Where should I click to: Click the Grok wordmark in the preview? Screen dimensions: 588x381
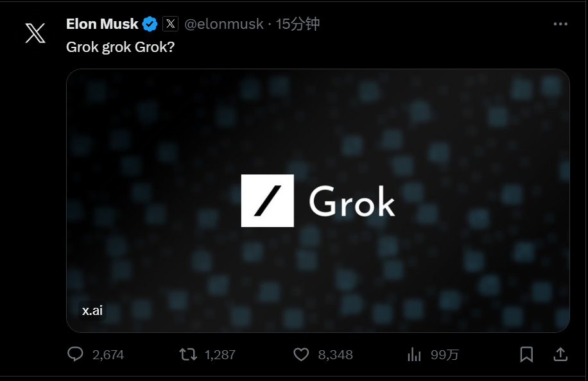click(352, 201)
